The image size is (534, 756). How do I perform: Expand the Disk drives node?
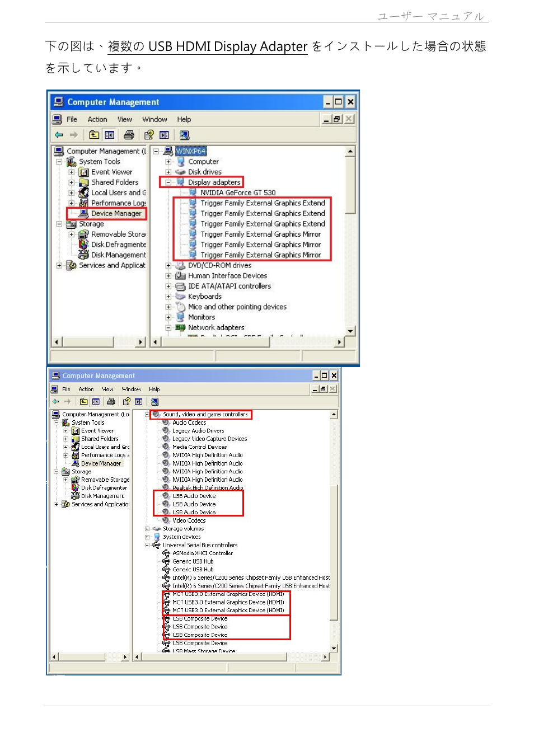point(168,172)
